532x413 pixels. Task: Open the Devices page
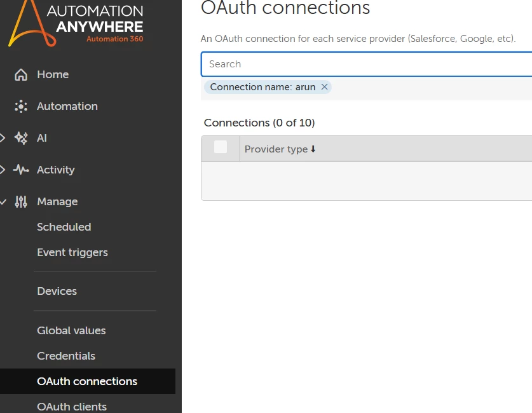(x=57, y=291)
